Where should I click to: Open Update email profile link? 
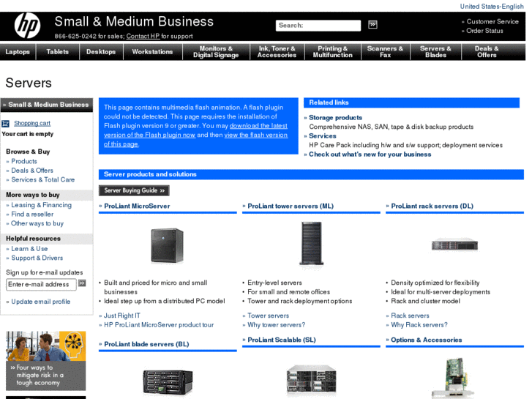(x=41, y=302)
